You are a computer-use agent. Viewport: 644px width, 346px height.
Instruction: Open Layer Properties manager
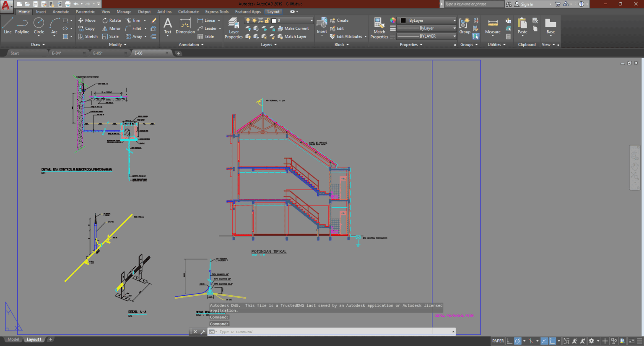pos(234,28)
